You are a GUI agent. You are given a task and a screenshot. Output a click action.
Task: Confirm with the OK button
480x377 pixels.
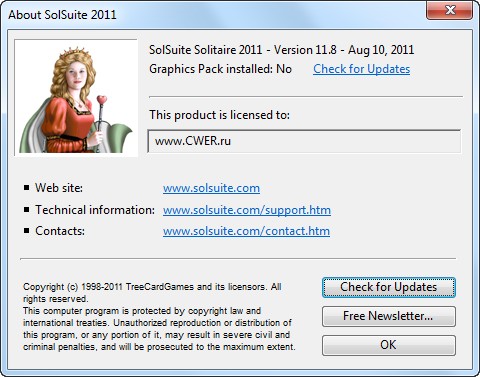pyautogui.click(x=389, y=345)
